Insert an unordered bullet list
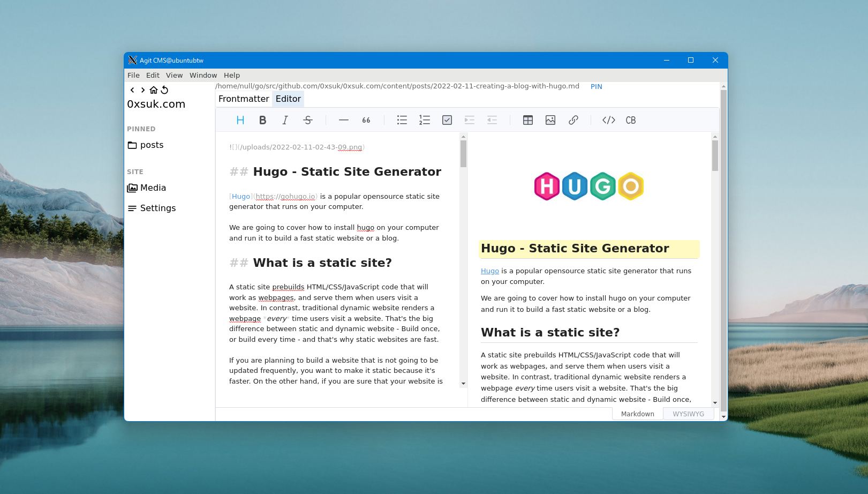Viewport: 868px width, 494px height. pyautogui.click(x=402, y=120)
